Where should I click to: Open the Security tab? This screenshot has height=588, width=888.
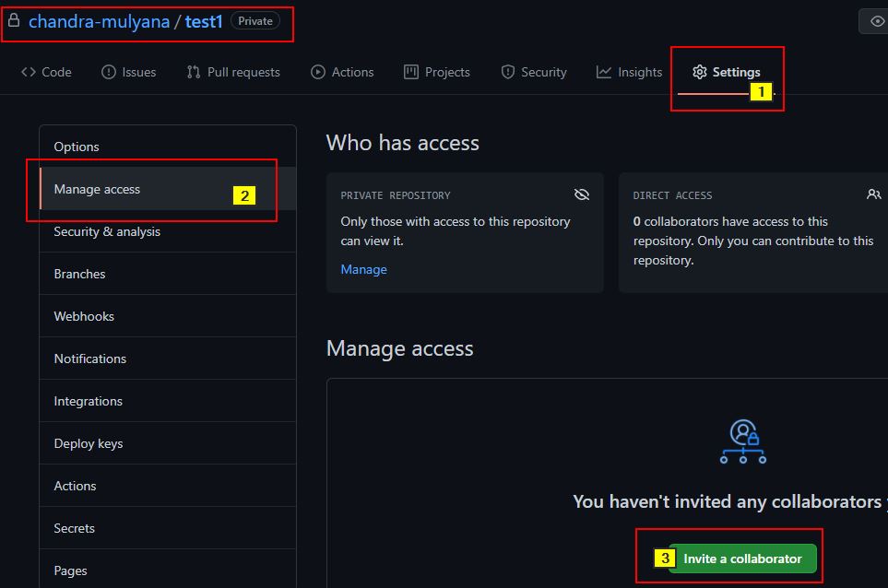tap(534, 72)
